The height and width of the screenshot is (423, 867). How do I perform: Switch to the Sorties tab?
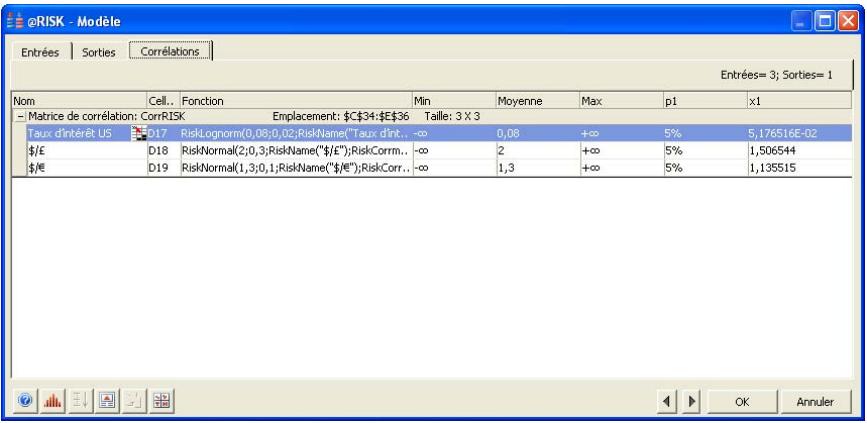pyautogui.click(x=100, y=50)
